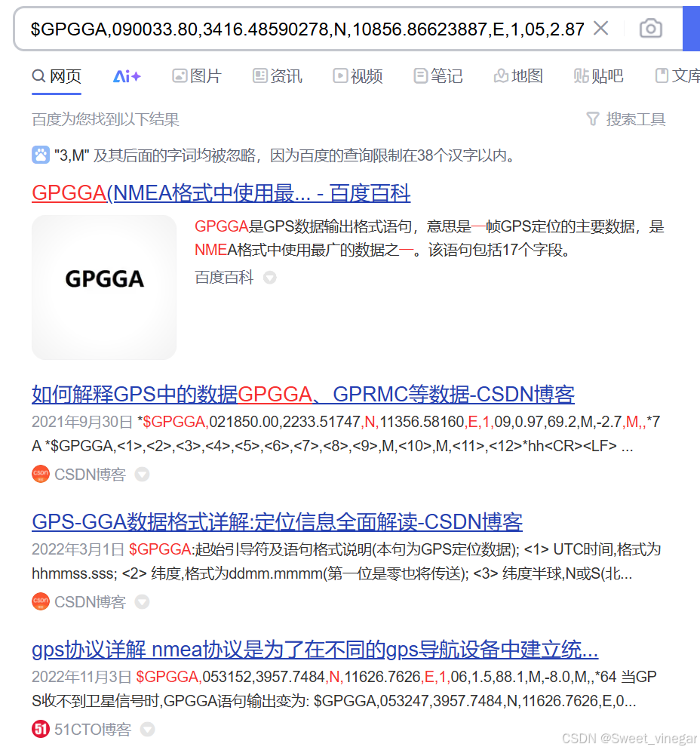Viewport: 700px width, 750px height.
Task: Click the snippet text dated 2021年9月30日
Action: pyautogui.click(x=345, y=434)
